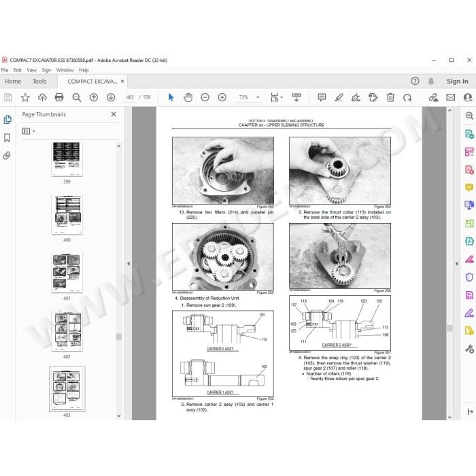Open the Edit menu
The image size is (476, 476).
coord(17,70)
